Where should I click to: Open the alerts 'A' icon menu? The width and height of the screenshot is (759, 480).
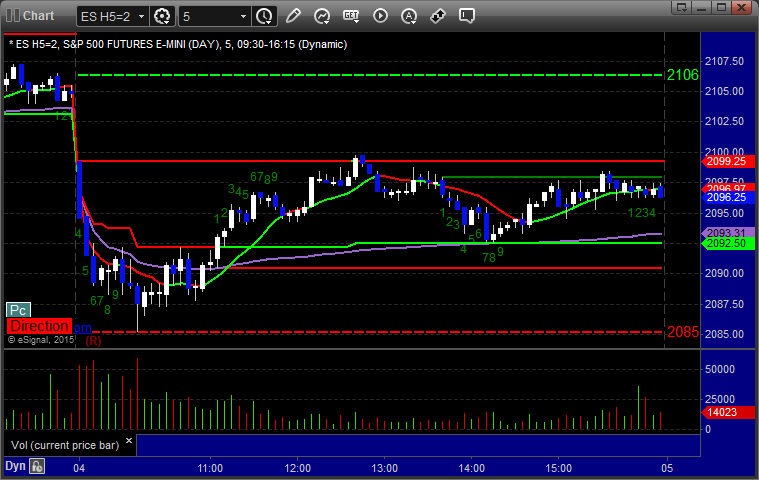click(x=409, y=16)
